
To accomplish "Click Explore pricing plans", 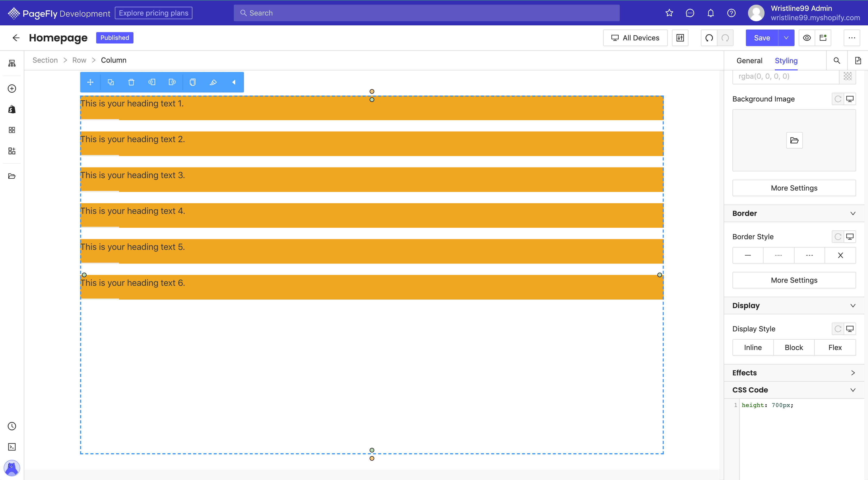I will [x=153, y=13].
